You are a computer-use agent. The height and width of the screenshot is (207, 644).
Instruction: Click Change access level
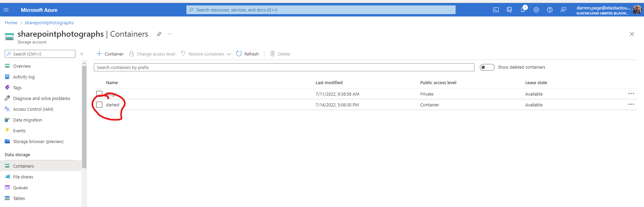[x=152, y=54]
